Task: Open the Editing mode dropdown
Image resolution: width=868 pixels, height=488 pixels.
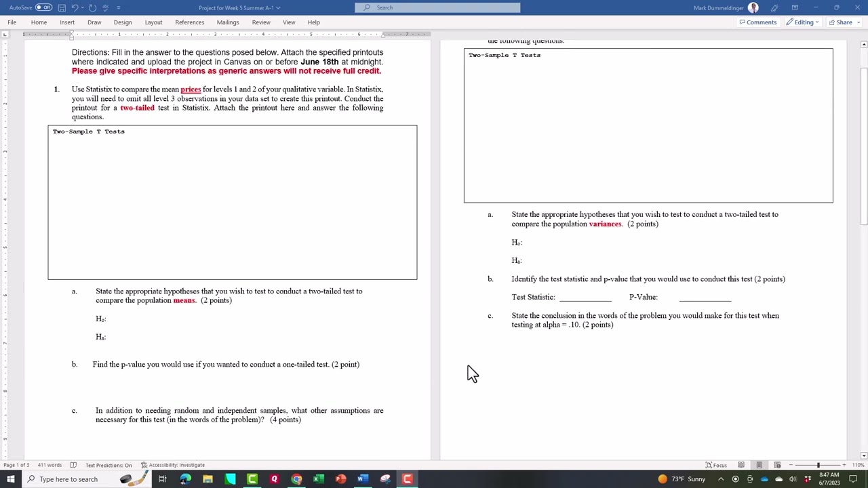Action: click(804, 22)
